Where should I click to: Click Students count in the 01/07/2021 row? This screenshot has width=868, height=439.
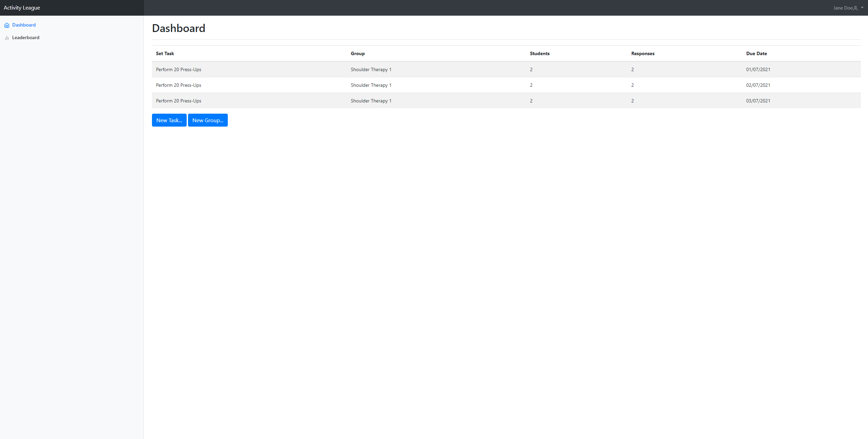pos(531,69)
